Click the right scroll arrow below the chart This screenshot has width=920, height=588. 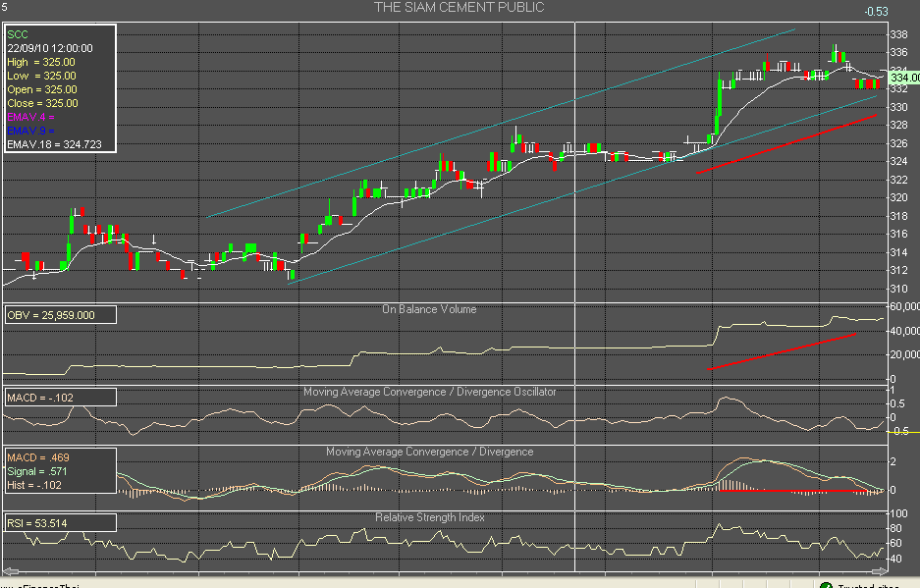[x=879, y=571]
